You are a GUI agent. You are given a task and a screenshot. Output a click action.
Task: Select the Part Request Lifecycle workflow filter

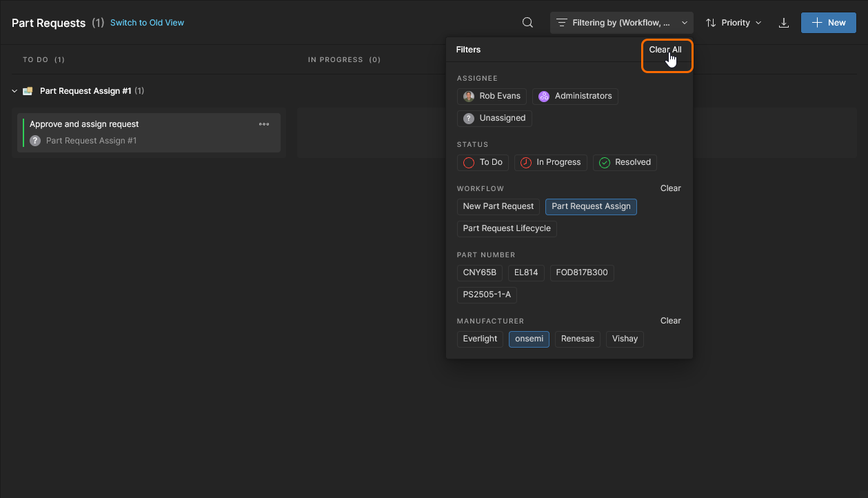tap(506, 228)
